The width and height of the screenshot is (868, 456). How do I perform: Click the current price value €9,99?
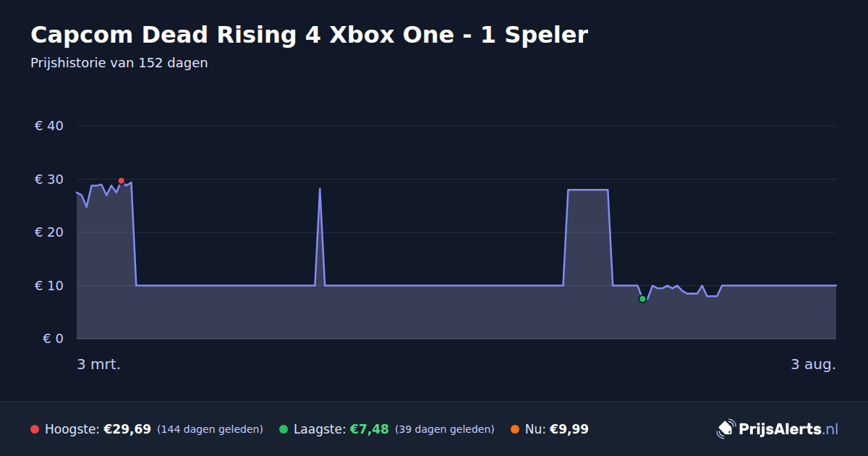pyautogui.click(x=569, y=429)
